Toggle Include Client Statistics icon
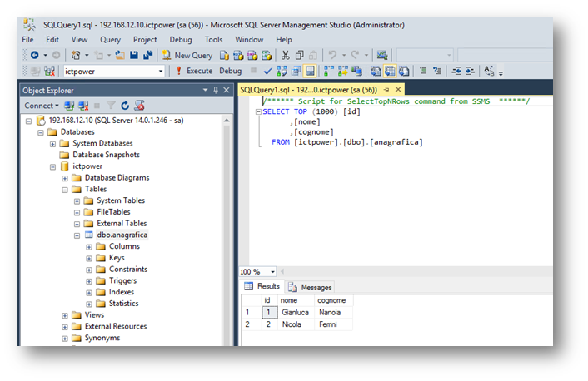 356,71
